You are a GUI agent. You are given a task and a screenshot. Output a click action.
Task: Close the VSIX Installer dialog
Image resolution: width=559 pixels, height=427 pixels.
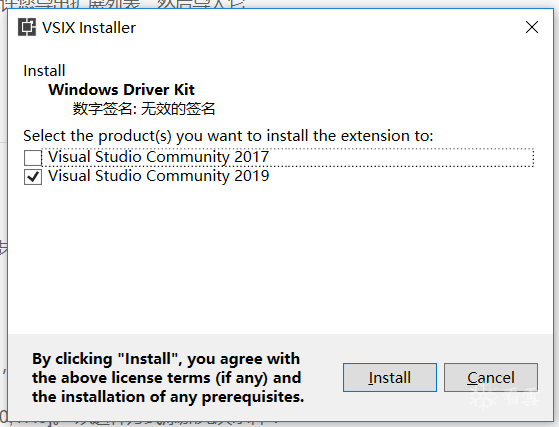532,27
